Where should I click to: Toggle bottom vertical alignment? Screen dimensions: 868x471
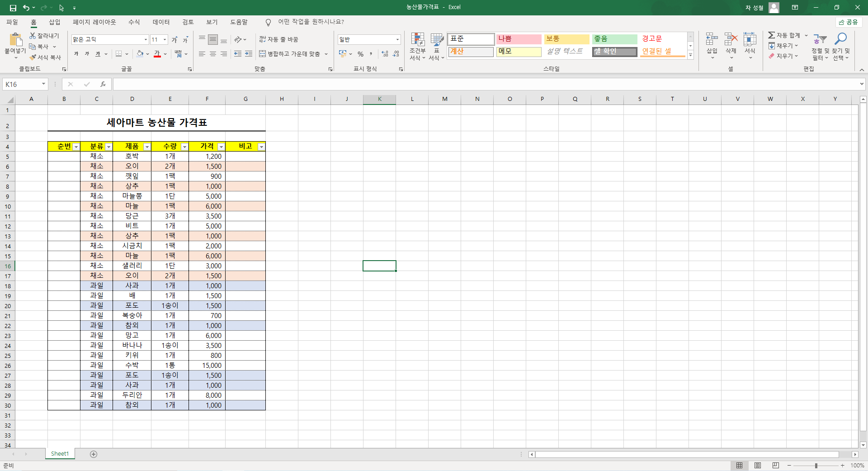[224, 40]
